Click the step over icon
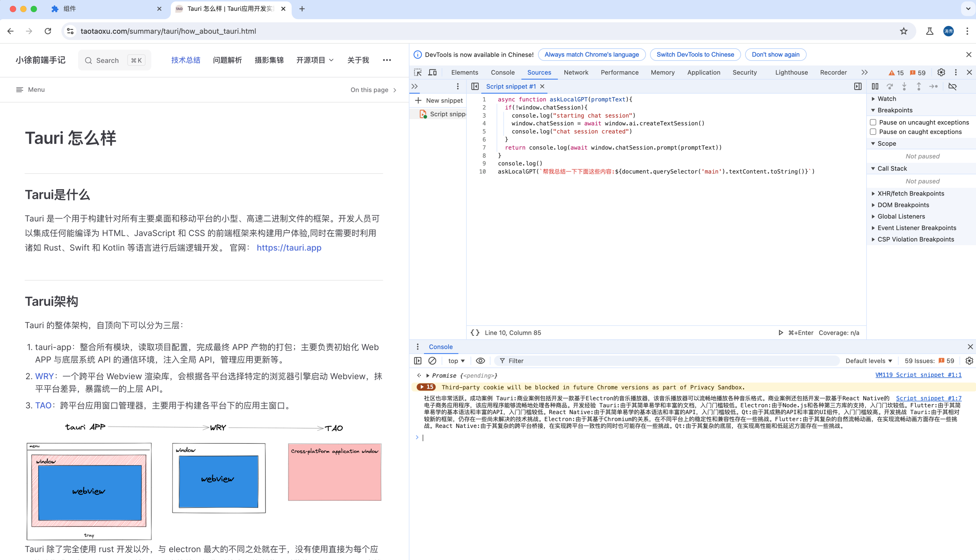Viewport: 976px width, 560px height. pyautogui.click(x=889, y=87)
